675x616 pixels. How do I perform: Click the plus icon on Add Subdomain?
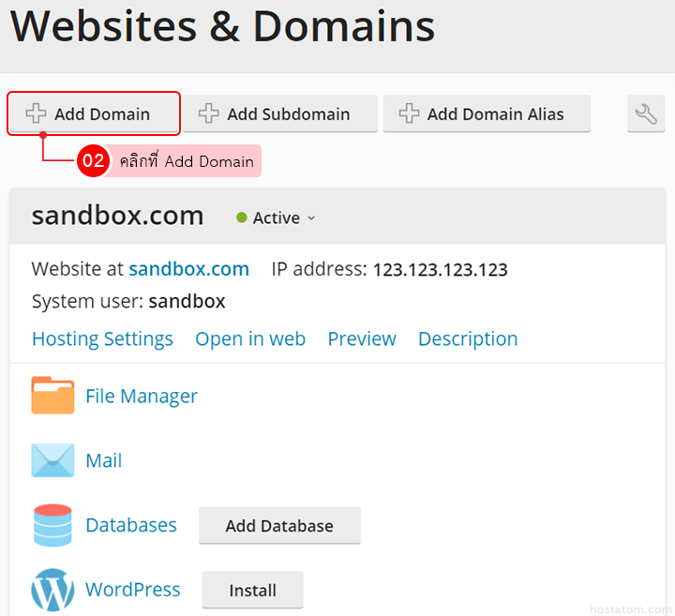point(208,114)
